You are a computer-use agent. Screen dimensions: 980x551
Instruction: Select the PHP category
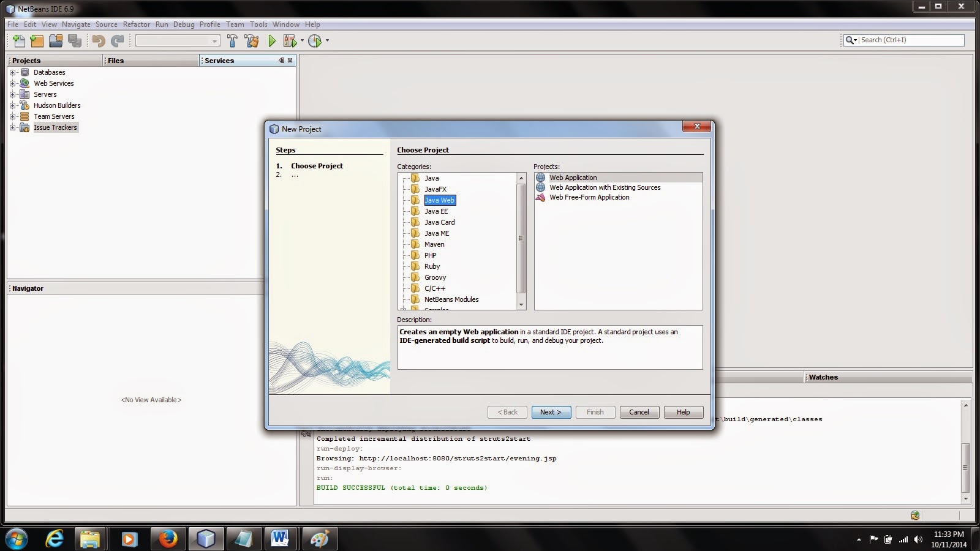click(431, 255)
